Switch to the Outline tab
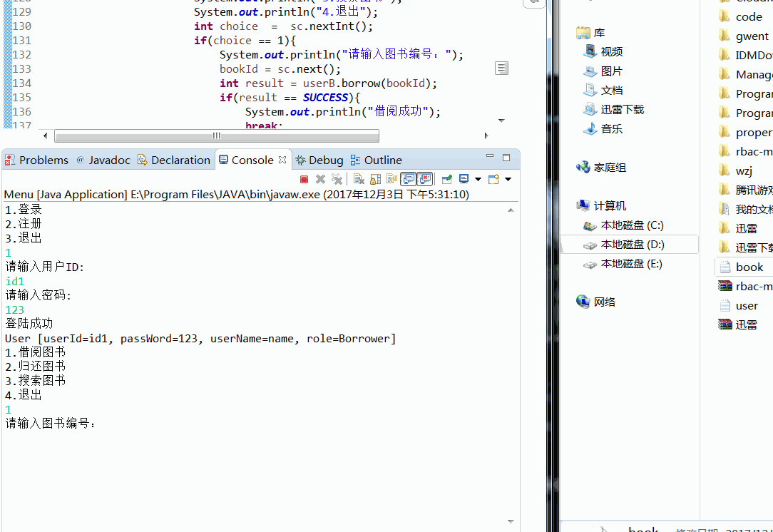This screenshot has height=532, width=773. pyautogui.click(x=376, y=160)
